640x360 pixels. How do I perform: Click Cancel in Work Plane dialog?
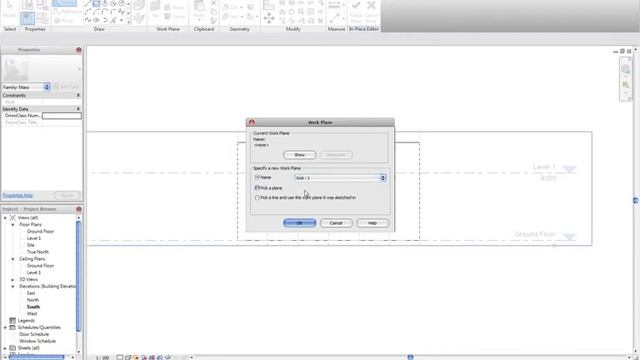click(x=336, y=223)
